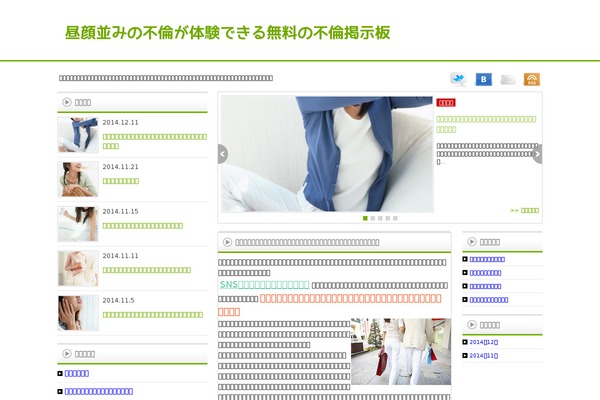This screenshot has height=400, width=600.
Task: Open the 2014.11.21 post thumbnail
Action: tap(78, 179)
